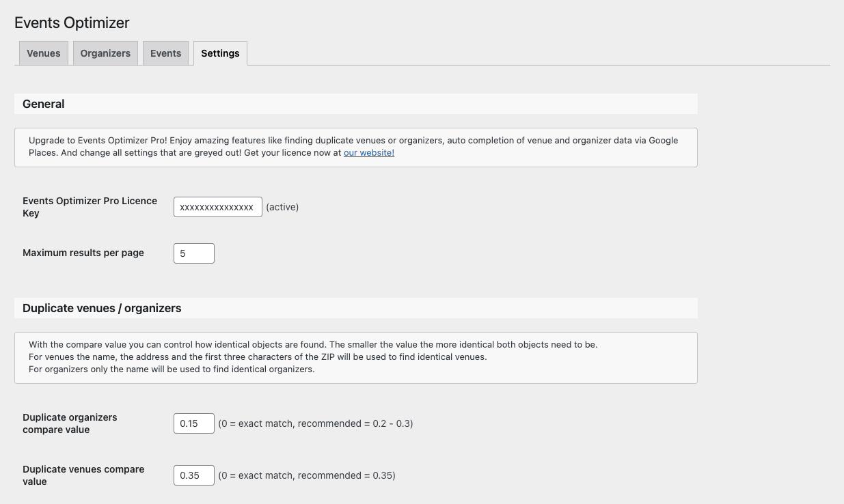This screenshot has width=844, height=504.
Task: Click the '(active)' licence status text
Action: [x=282, y=207]
